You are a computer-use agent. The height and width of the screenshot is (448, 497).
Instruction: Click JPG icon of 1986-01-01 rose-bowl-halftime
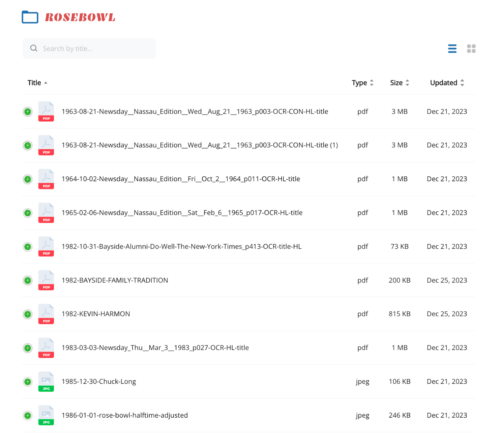point(46,415)
